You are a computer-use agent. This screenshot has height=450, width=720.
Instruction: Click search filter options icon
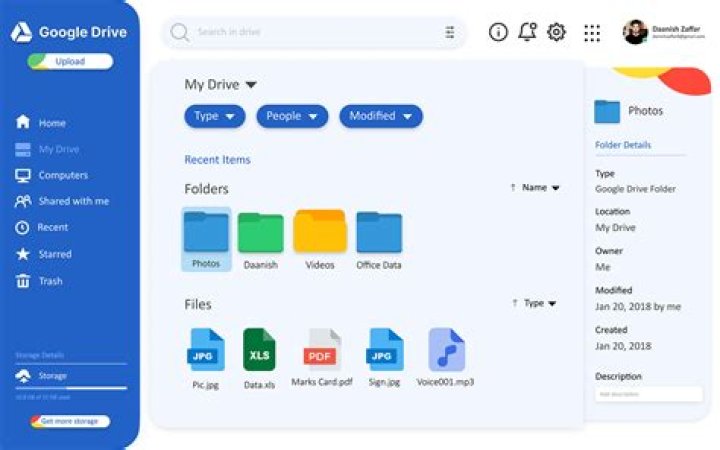(450, 33)
